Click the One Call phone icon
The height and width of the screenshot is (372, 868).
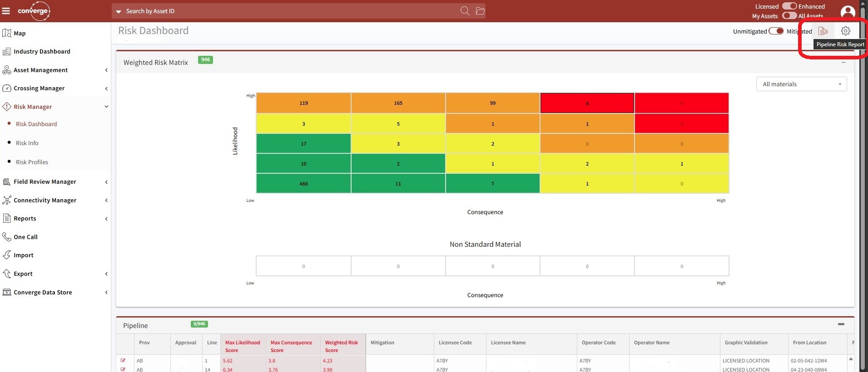coord(7,237)
